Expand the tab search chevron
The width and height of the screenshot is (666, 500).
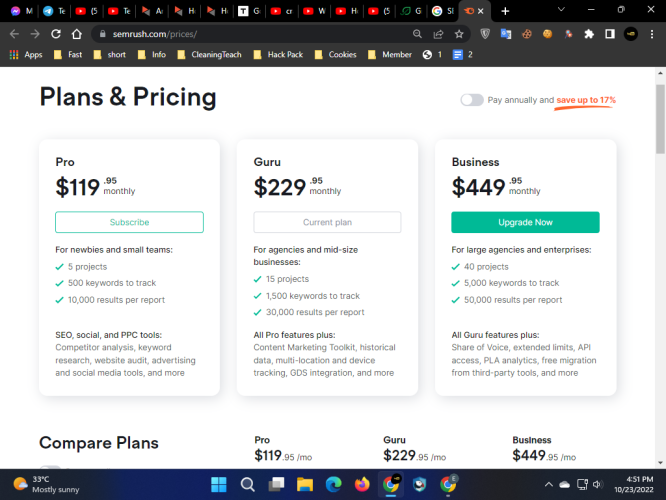coord(561,10)
